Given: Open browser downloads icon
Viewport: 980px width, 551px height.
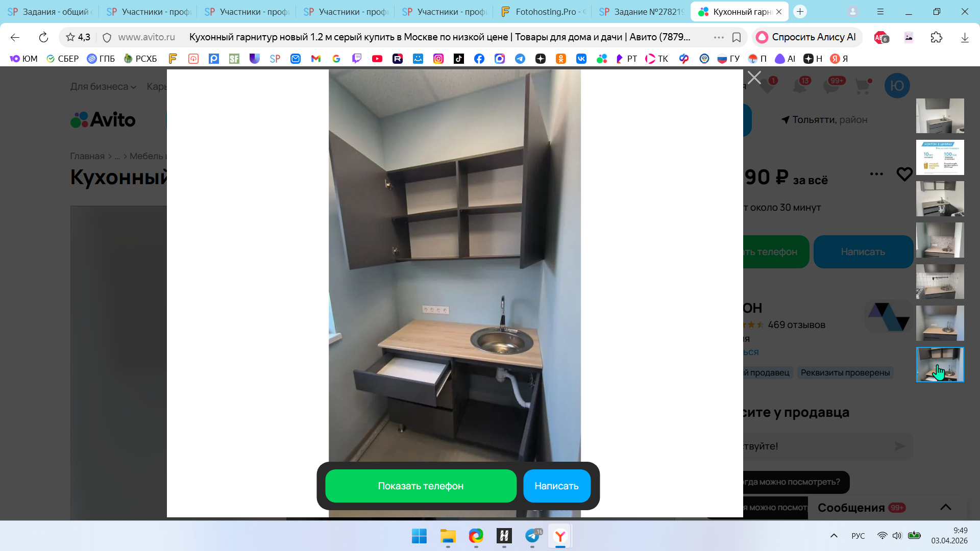Looking at the screenshot, I should pos(964,37).
